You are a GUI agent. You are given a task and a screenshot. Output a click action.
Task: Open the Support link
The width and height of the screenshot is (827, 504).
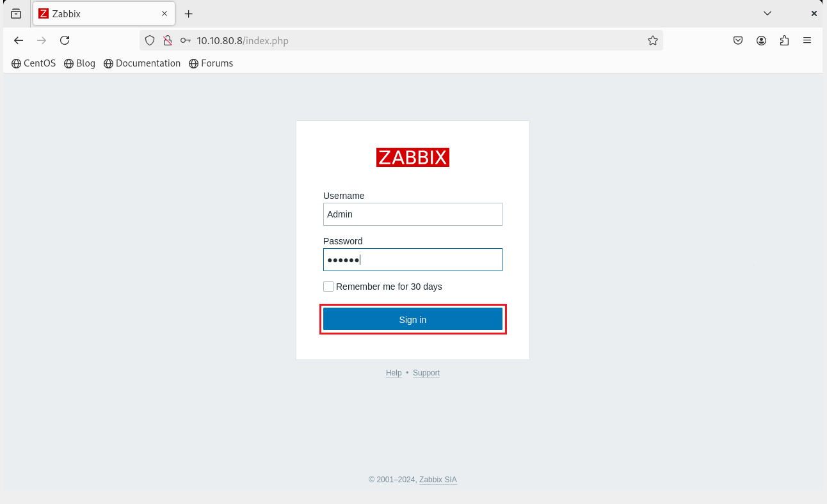coord(426,373)
